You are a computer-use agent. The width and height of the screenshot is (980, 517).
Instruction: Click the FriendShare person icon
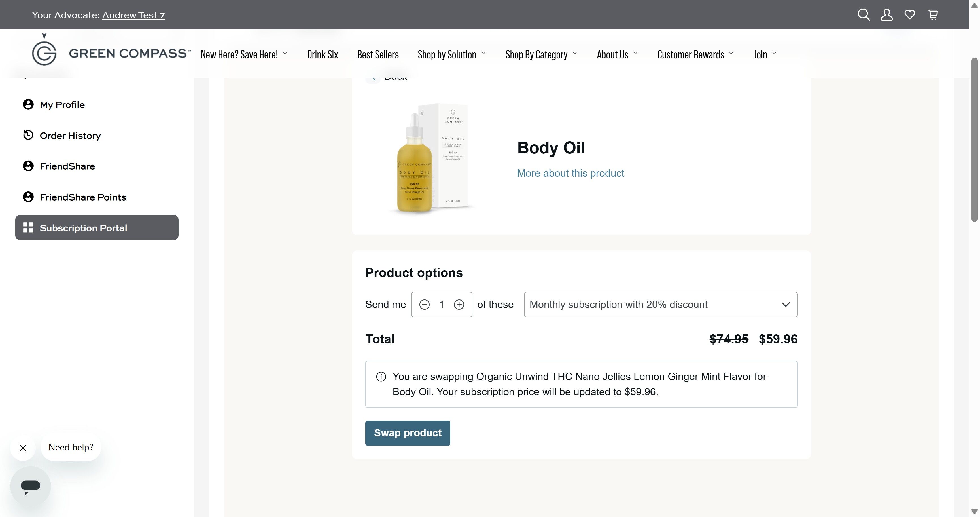click(x=28, y=166)
